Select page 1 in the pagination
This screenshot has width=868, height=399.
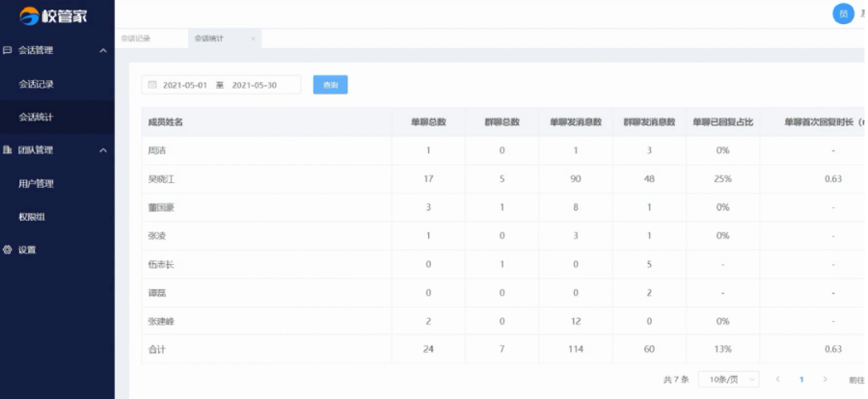tap(800, 380)
